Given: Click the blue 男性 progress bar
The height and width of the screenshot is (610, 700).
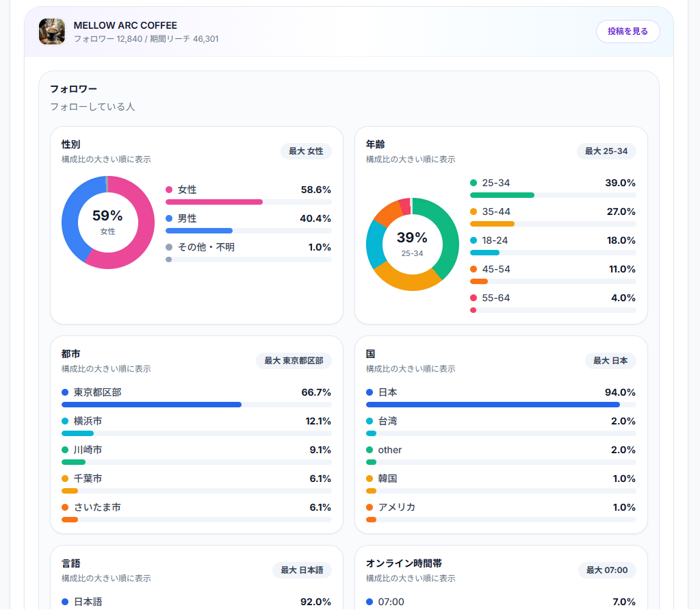Looking at the screenshot, I should pyautogui.click(x=199, y=231).
